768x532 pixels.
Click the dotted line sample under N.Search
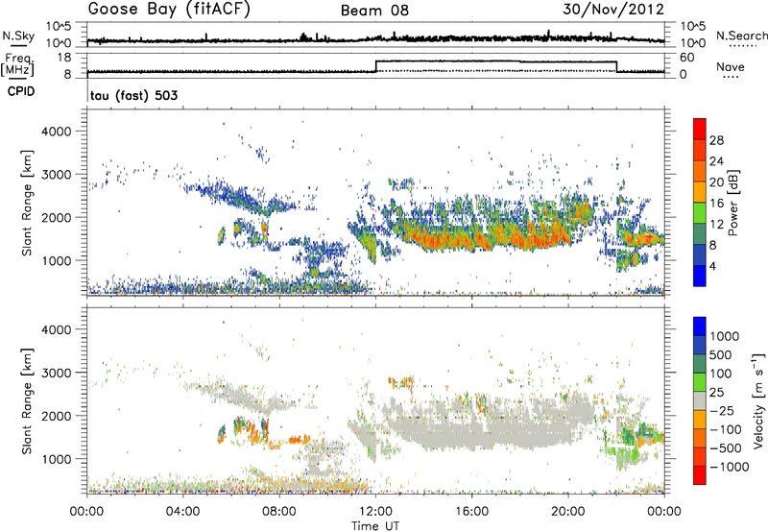(x=743, y=46)
